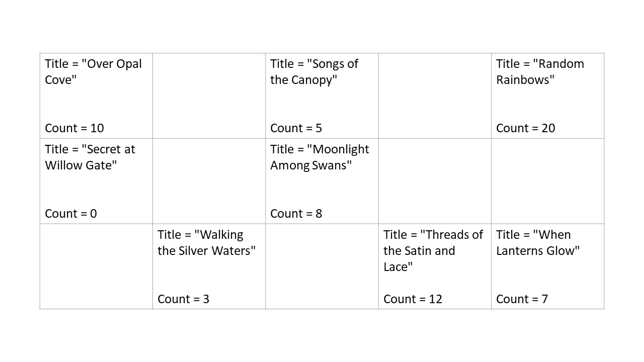The height and width of the screenshot is (362, 644).
Task: Click the "Count = 12" text
Action: [413, 299]
